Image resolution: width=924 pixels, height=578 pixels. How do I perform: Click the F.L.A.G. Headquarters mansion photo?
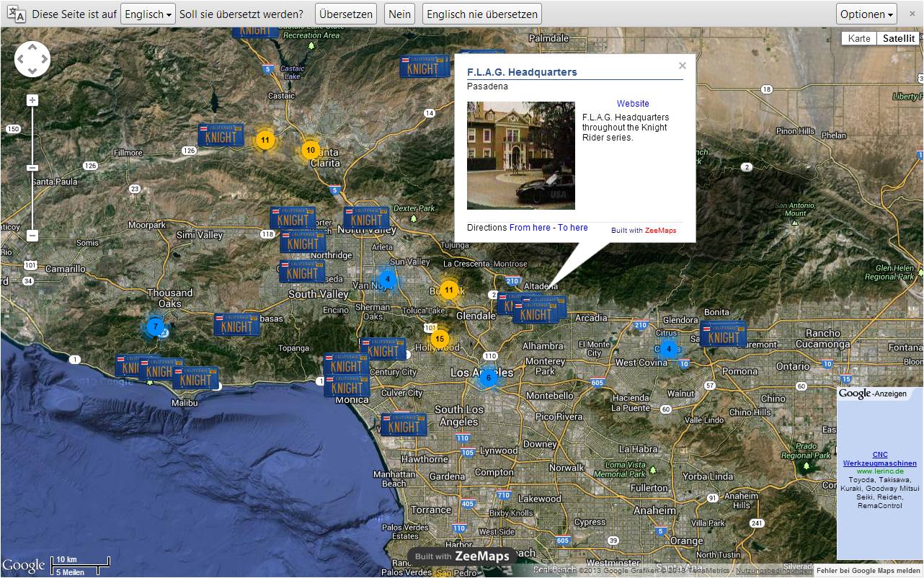click(x=521, y=156)
